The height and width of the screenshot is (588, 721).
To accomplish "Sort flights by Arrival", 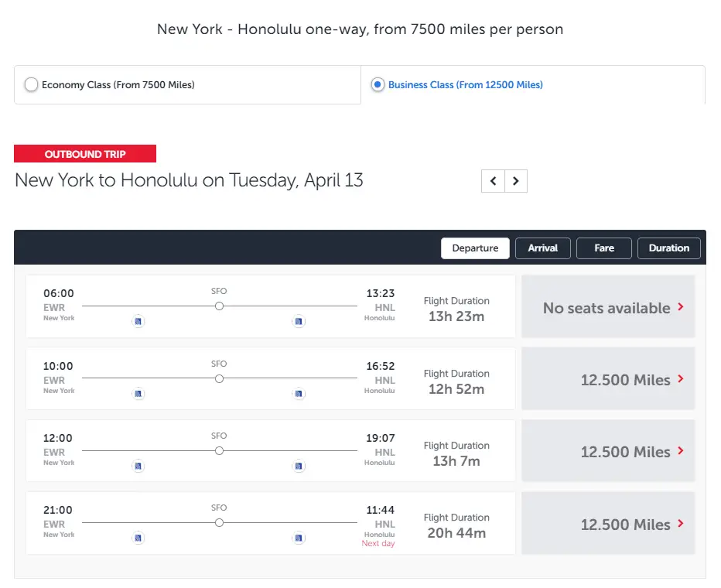I will click(543, 248).
